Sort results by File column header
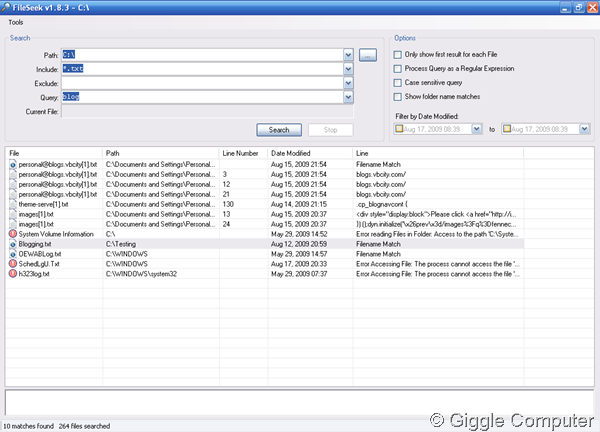The image size is (600, 432). (x=54, y=153)
